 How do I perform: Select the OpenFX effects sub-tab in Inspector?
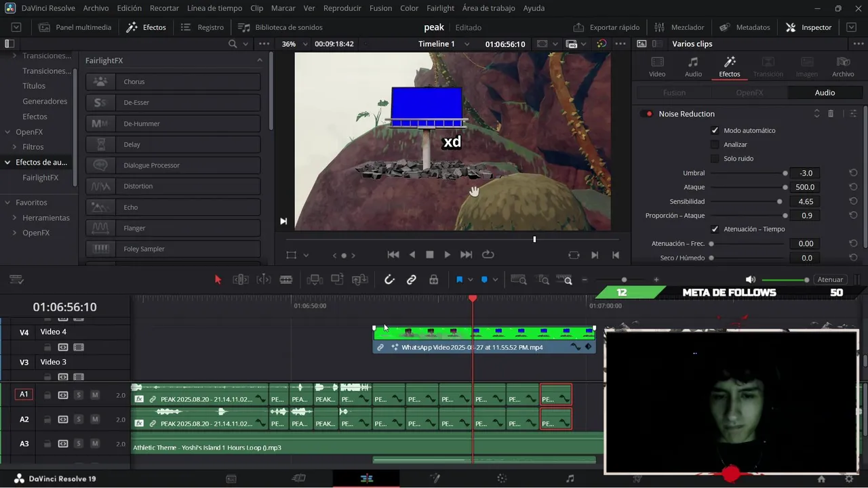click(749, 92)
